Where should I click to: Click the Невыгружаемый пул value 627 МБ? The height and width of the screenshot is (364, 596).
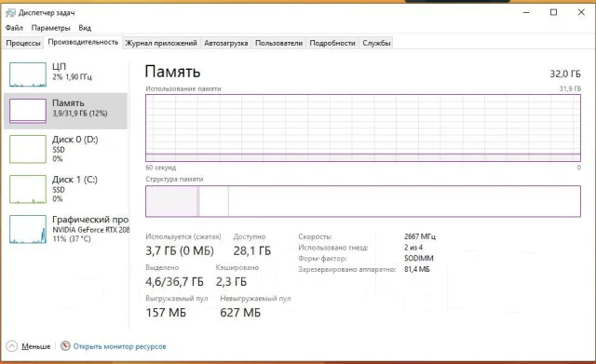[x=240, y=313]
